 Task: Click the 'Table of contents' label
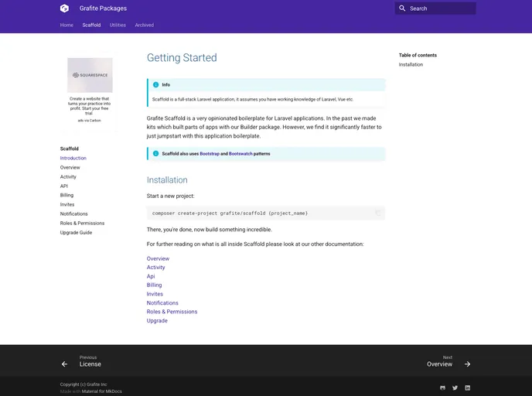[x=418, y=55]
